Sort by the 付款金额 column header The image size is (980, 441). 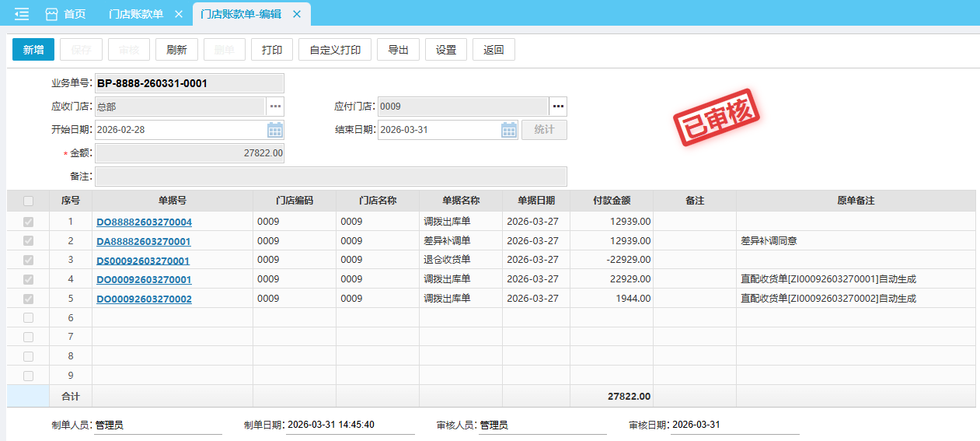612,201
